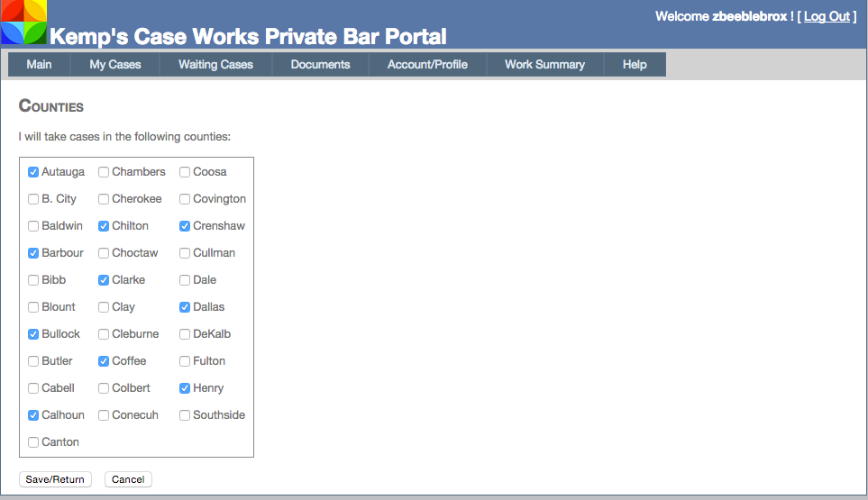
Task: View the Work Summary tab
Action: point(544,65)
